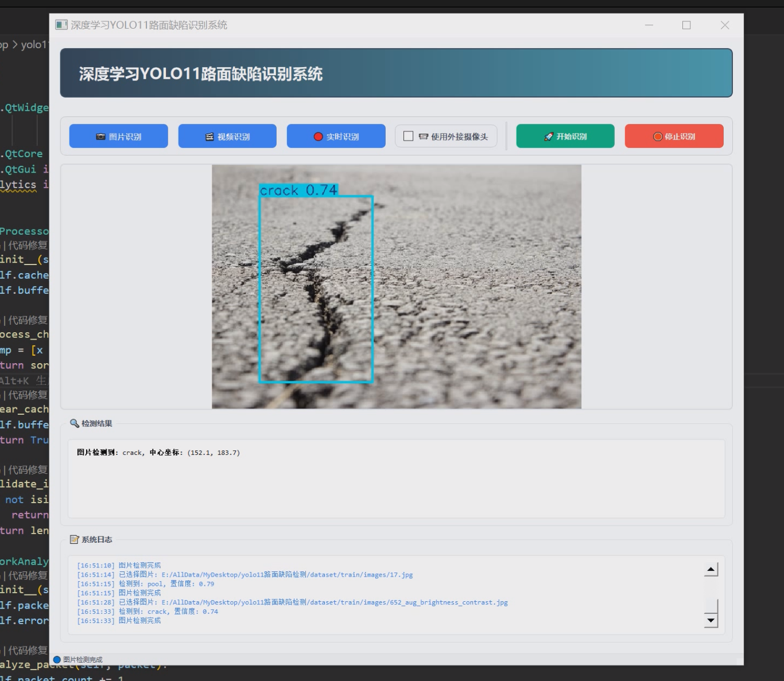Click the webcam icon beside 使用外接摄像头

point(424,136)
